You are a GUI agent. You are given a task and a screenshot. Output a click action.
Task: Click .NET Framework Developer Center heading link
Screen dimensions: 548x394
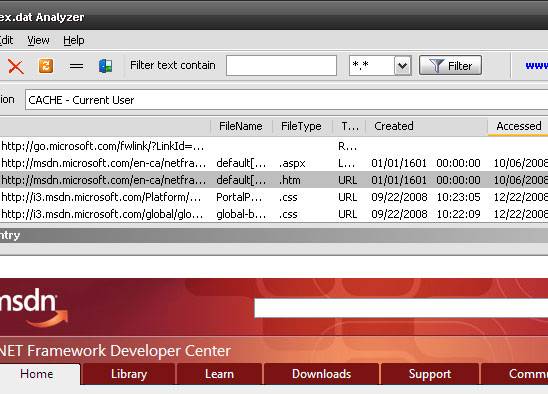tap(115, 351)
